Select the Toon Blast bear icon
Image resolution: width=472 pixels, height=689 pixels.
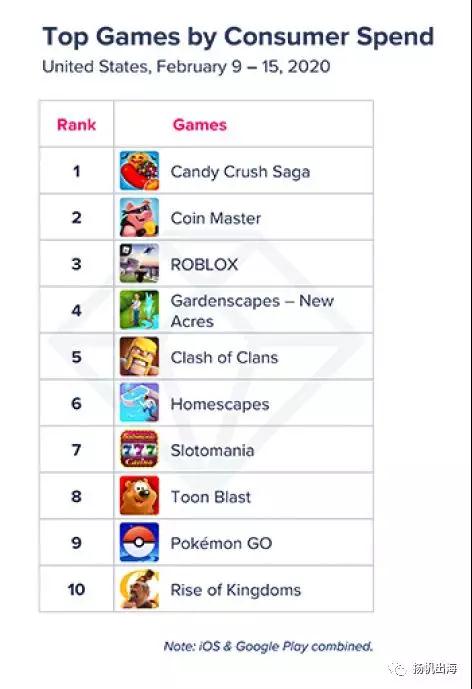click(139, 496)
